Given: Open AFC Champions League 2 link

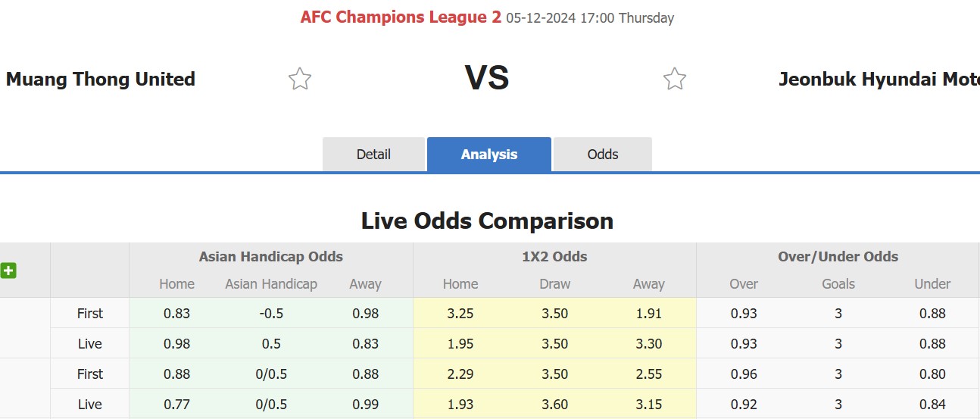Looking at the screenshot, I should pos(401,17).
